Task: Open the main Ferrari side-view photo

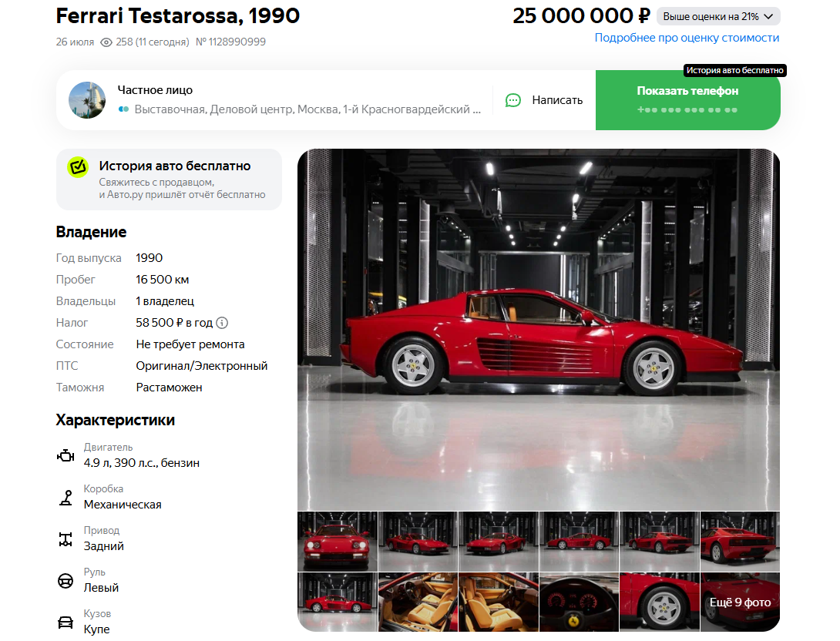Action: point(539,329)
